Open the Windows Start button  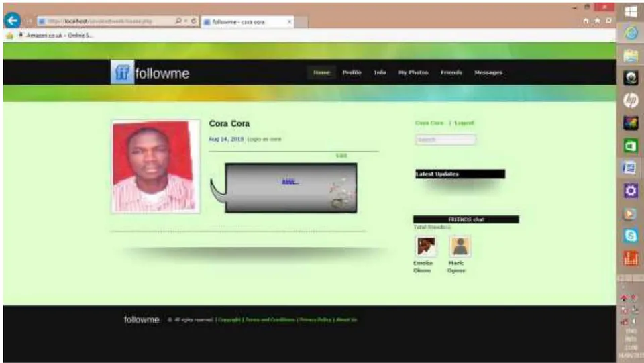pyautogui.click(x=631, y=11)
